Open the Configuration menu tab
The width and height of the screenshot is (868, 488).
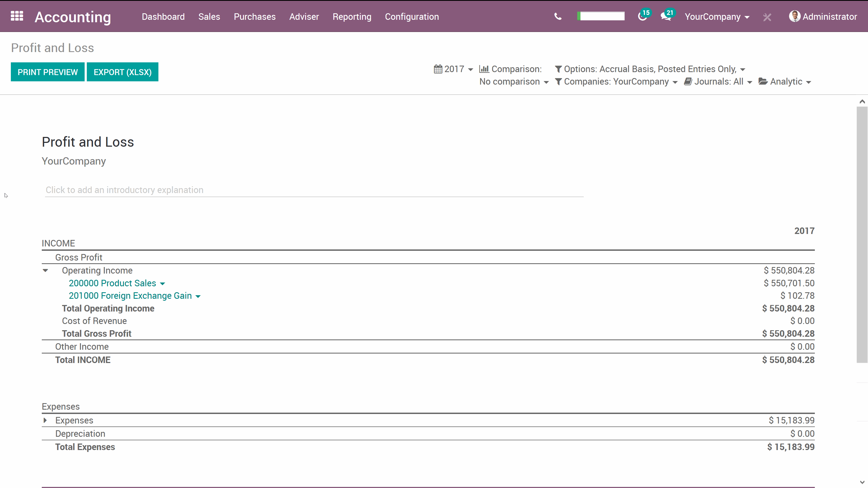coord(412,16)
